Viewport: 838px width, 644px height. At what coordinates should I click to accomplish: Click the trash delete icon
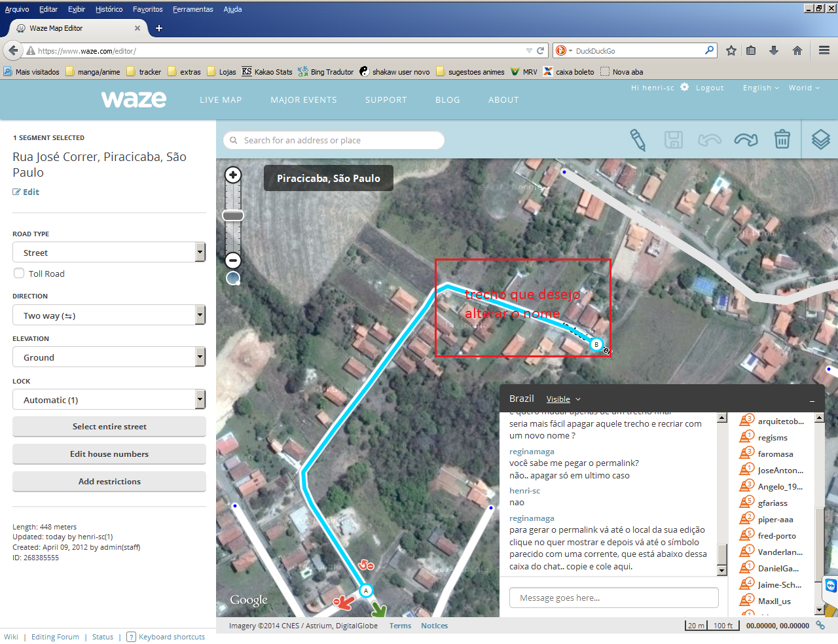pyautogui.click(x=782, y=139)
